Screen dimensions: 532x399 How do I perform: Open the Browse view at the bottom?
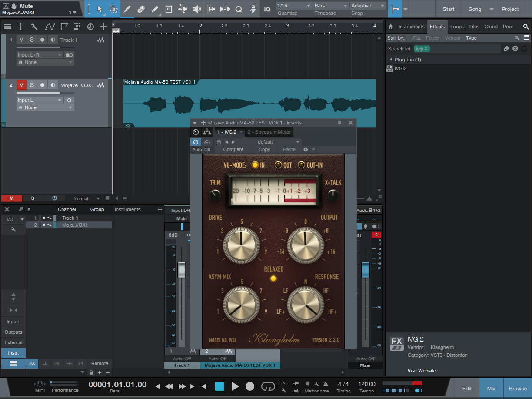pos(518,389)
